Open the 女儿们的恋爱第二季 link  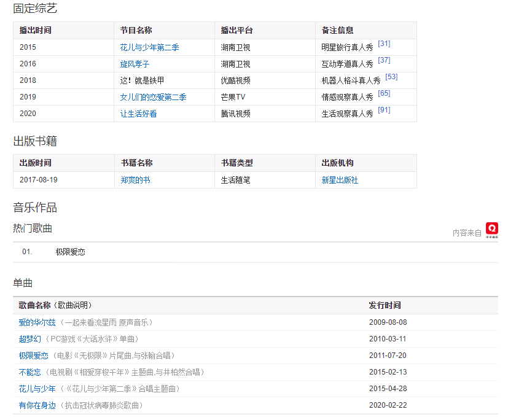point(153,97)
